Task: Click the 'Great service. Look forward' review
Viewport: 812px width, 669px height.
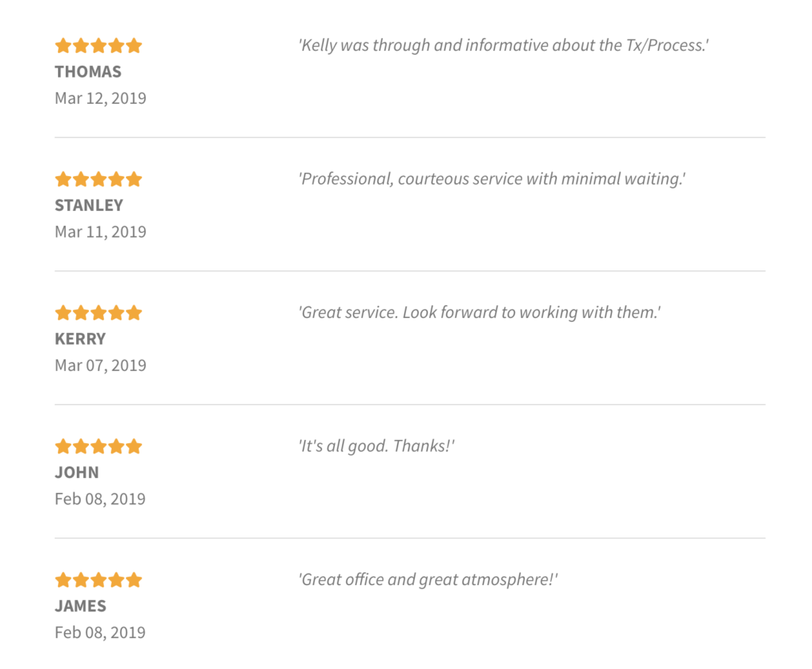Action: tap(480, 313)
